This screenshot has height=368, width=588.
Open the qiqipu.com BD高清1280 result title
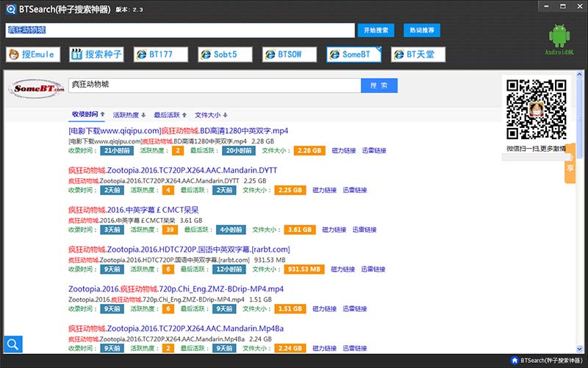(x=178, y=131)
